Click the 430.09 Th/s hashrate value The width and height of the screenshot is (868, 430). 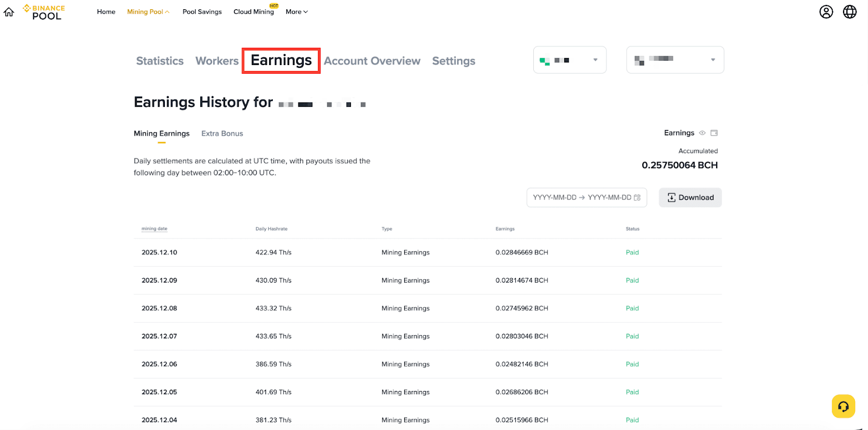coord(273,280)
